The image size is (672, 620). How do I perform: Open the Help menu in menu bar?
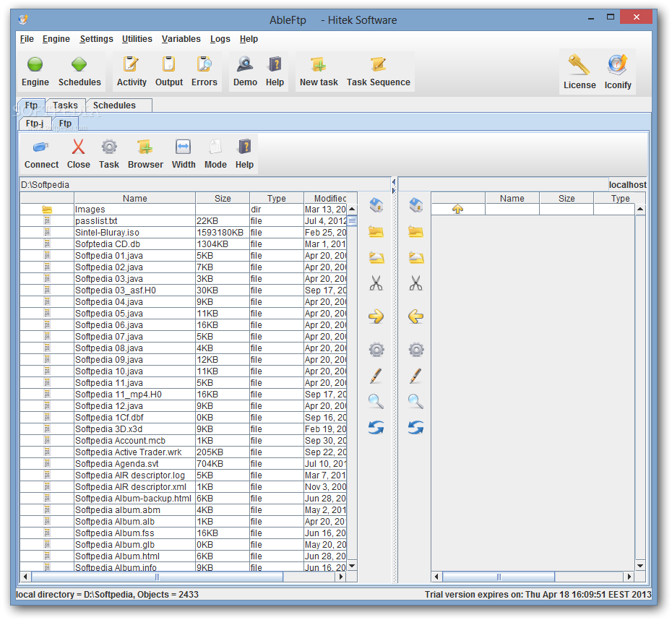(249, 39)
